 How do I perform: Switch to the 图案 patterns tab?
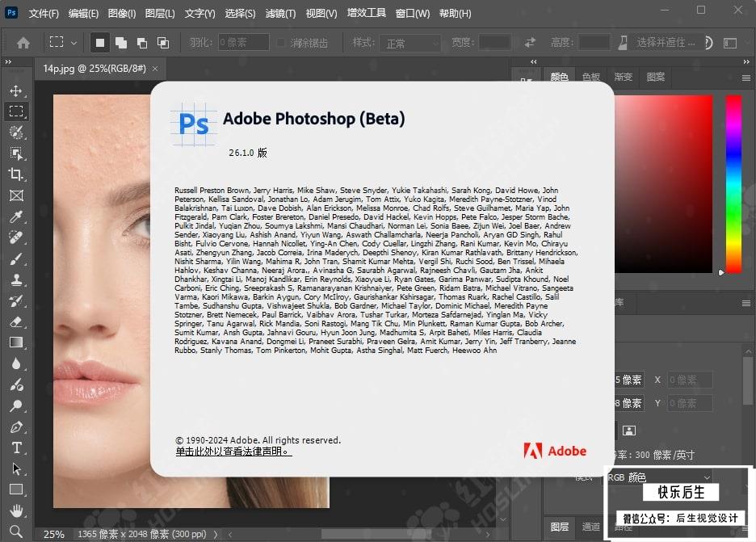click(x=656, y=78)
